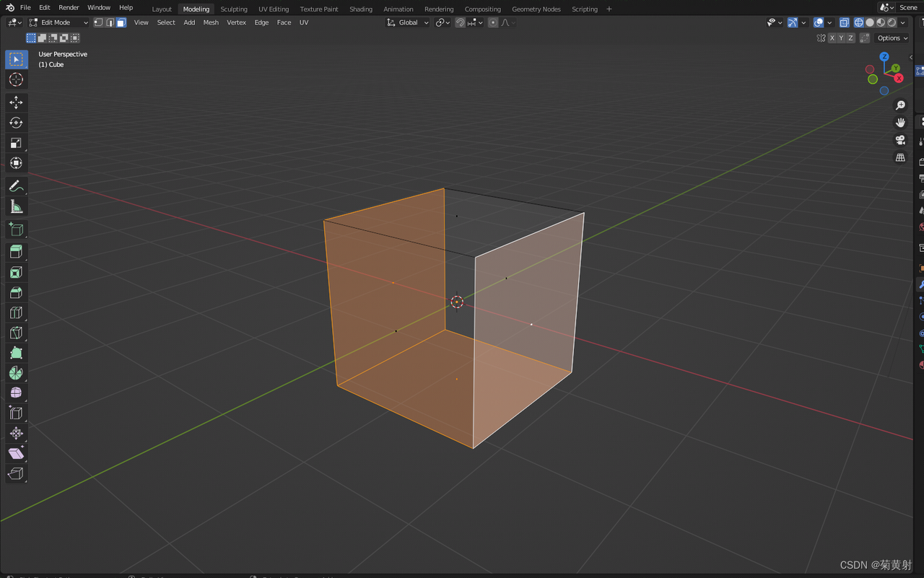Open the overlays options dropdown arrow
This screenshot has height=578, width=924.
(829, 22)
